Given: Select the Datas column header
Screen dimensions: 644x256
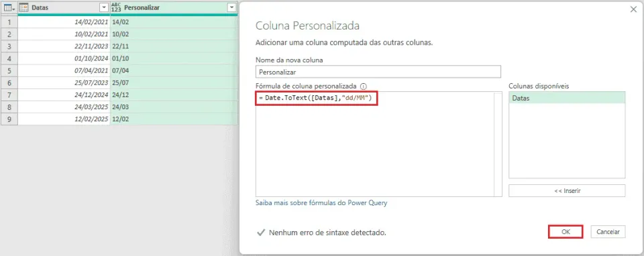Looking at the screenshot, I should pyautogui.click(x=64, y=8).
